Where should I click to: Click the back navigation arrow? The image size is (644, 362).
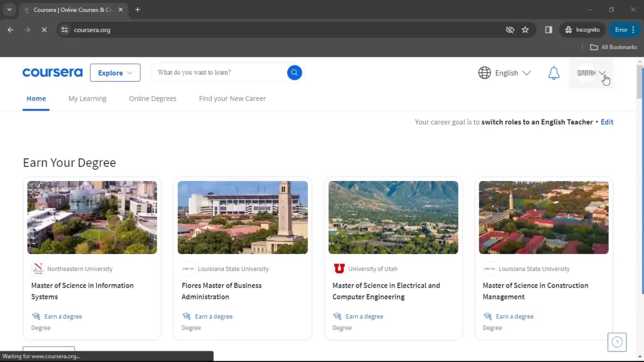10,29
